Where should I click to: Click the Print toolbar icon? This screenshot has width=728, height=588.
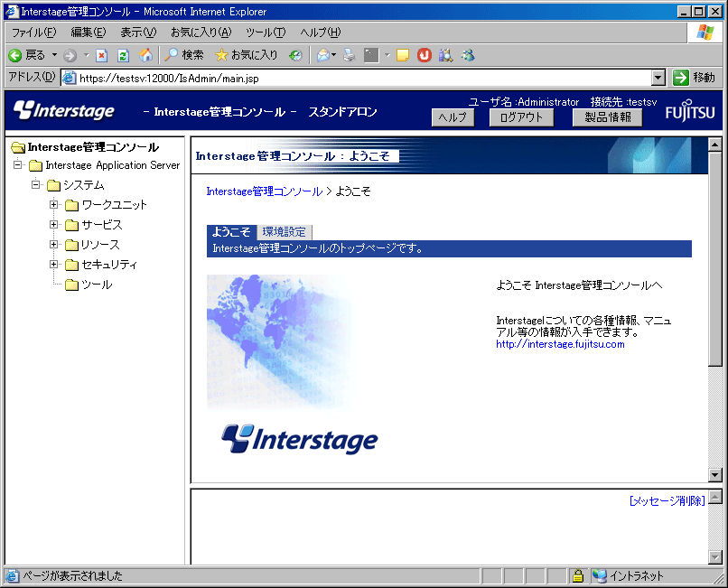click(350, 56)
